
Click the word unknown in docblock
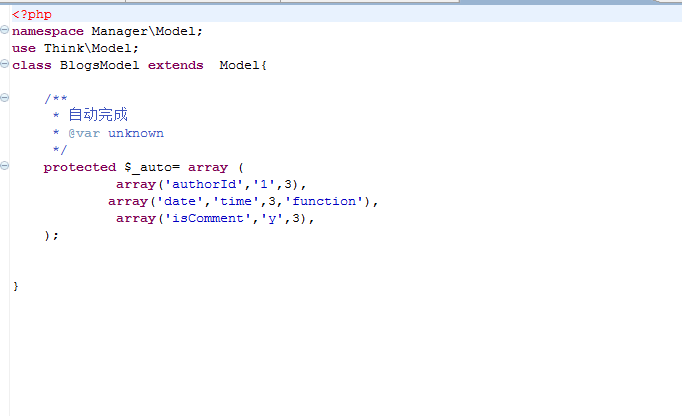(136, 133)
